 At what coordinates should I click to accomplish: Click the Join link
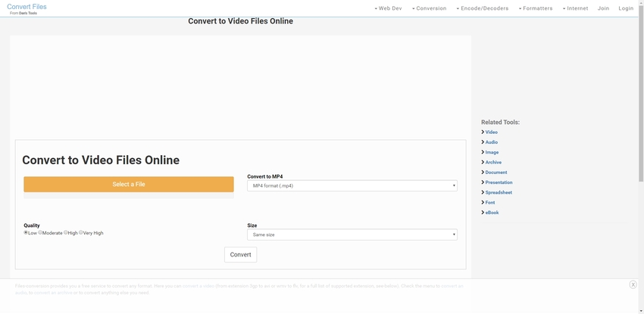coord(603,8)
